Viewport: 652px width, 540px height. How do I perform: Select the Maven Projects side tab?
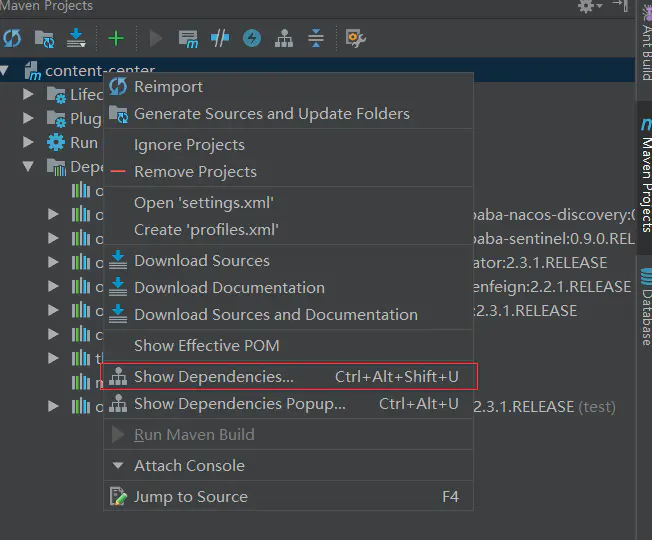(x=645, y=177)
